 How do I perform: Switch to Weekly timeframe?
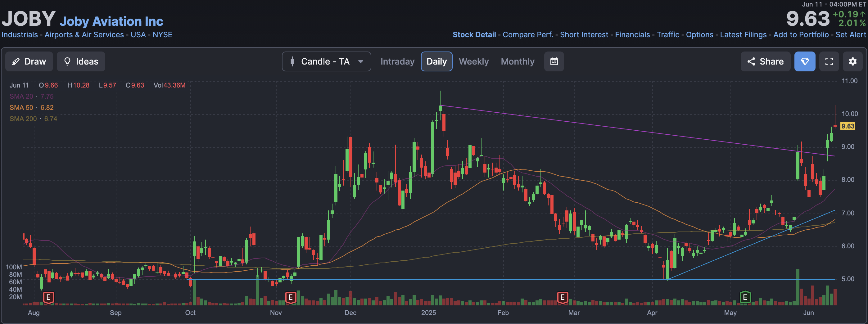(x=473, y=61)
